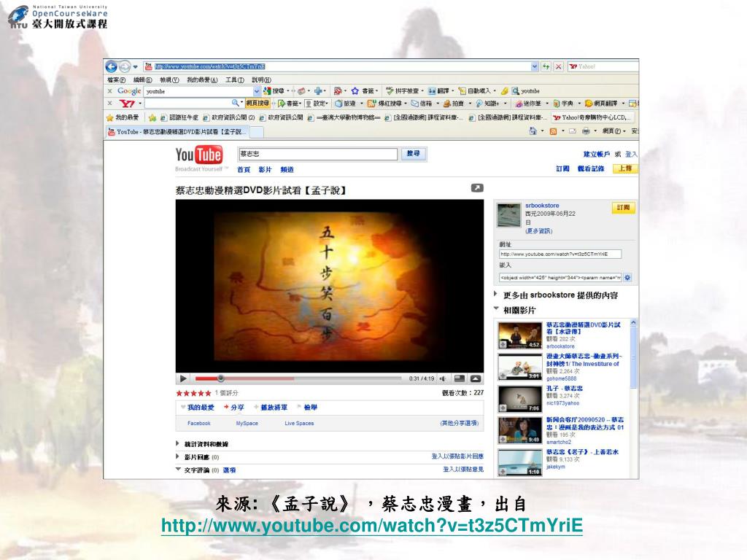Click the YouTube logo
The width and height of the screenshot is (747, 560).
click(199, 155)
